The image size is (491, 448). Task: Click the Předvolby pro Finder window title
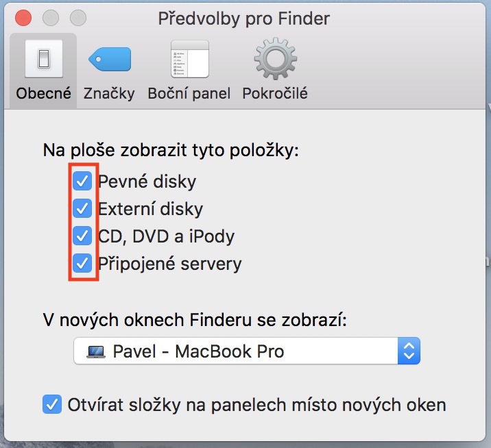point(244,17)
